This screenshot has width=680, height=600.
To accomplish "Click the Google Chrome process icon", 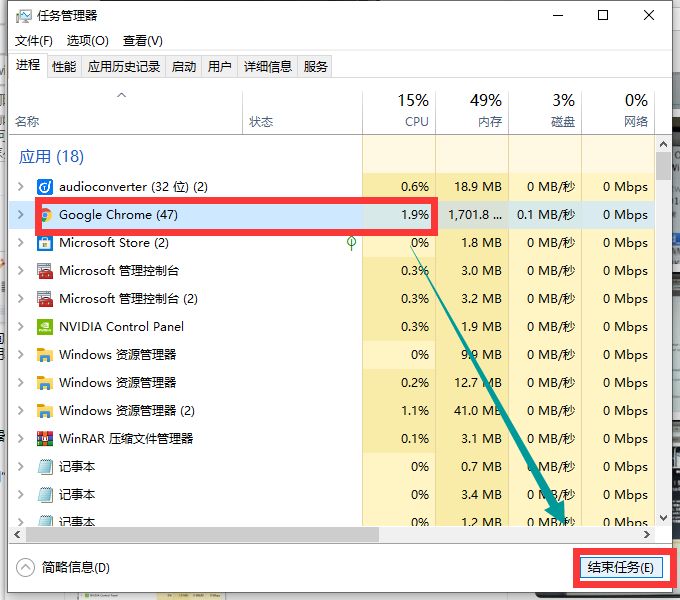I will coord(45,215).
